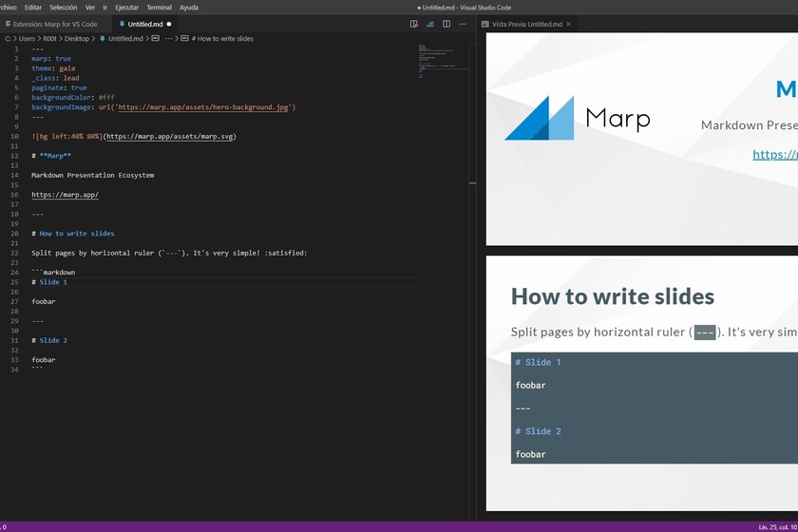Click 'foobar' on line 33
The width and height of the screenshot is (798, 532).
(44, 360)
